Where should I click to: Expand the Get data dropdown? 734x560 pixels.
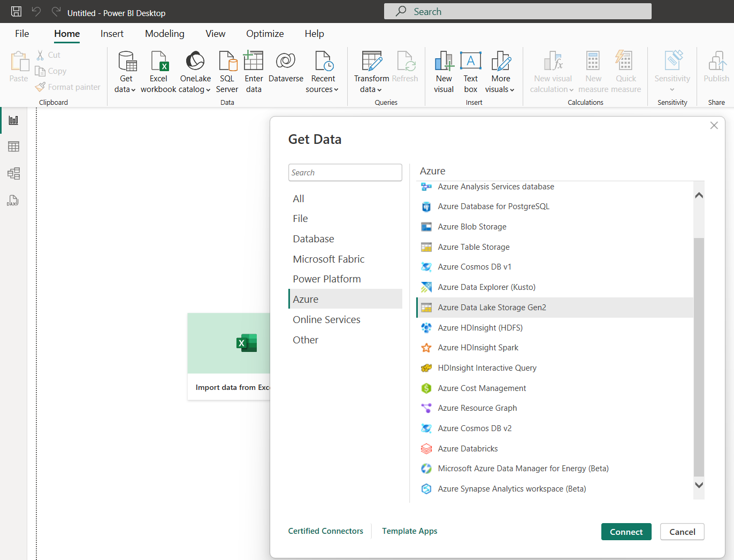tap(126, 89)
